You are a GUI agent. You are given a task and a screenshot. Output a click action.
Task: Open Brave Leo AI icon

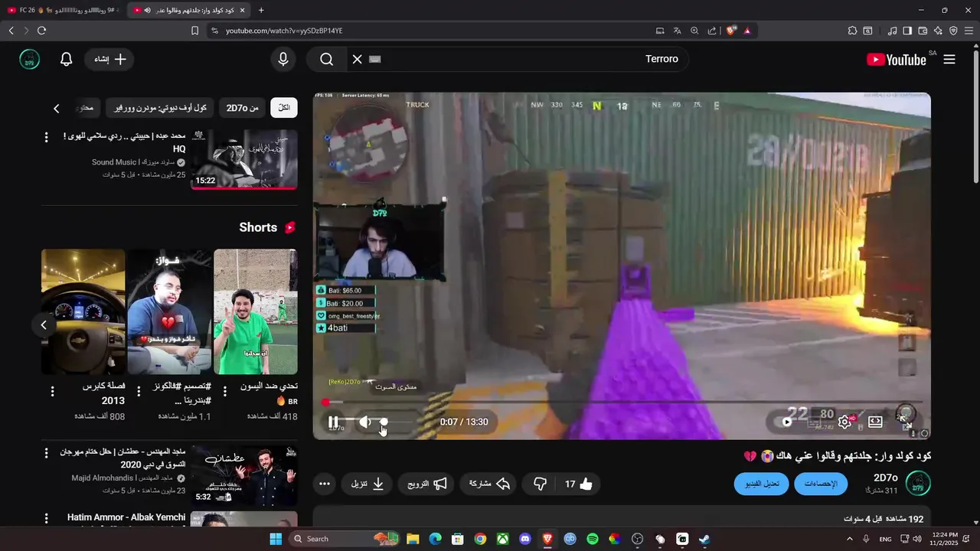point(938,31)
